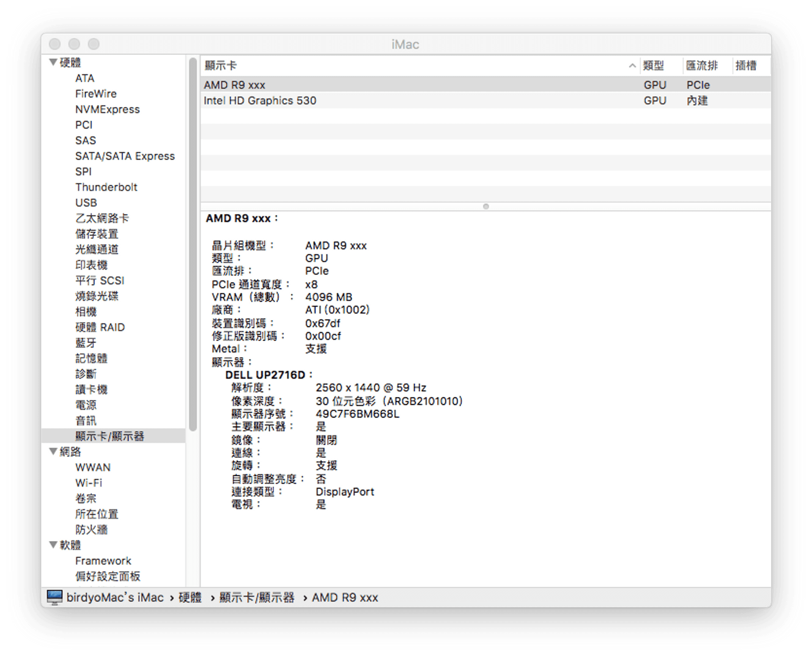Navigate to 硬體 via the breadcrumb path
Image resolution: width=812 pixels, height=656 pixels.
(189, 598)
